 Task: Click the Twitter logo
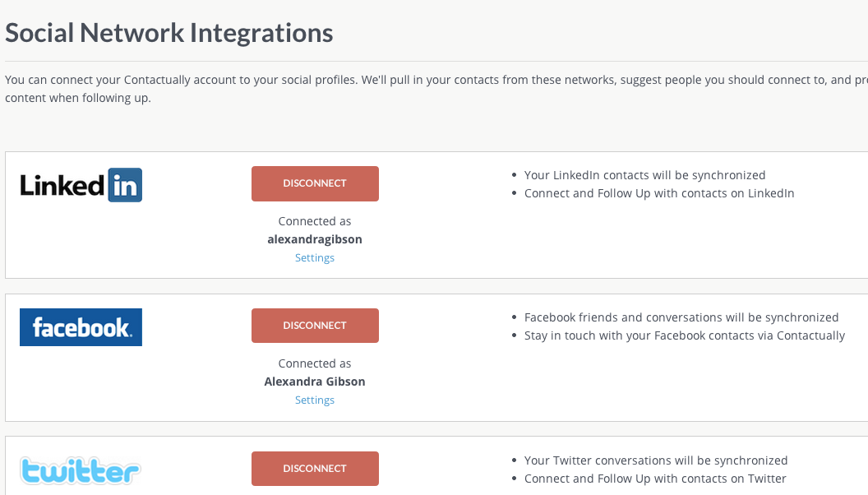tap(81, 470)
